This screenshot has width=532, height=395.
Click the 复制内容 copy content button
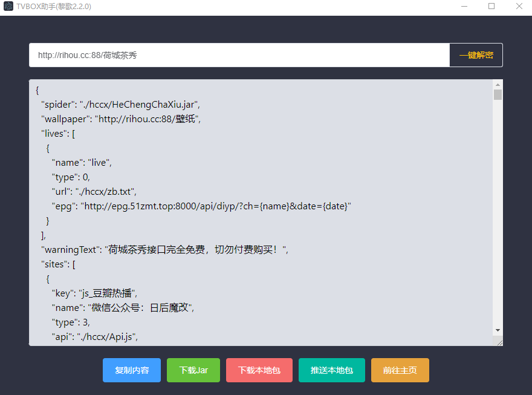tap(132, 370)
